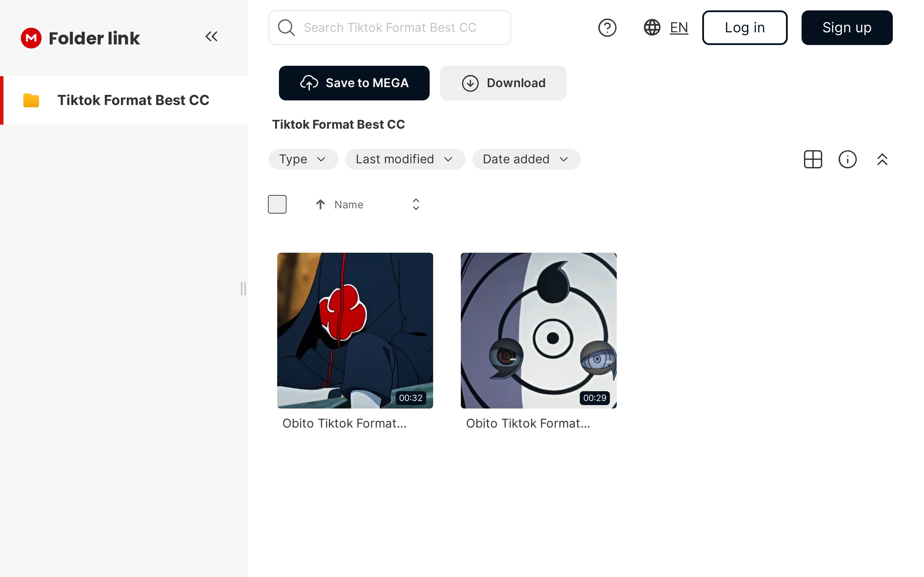Switch to grid view layout icon
Image resolution: width=924 pixels, height=577 pixels.
point(813,159)
